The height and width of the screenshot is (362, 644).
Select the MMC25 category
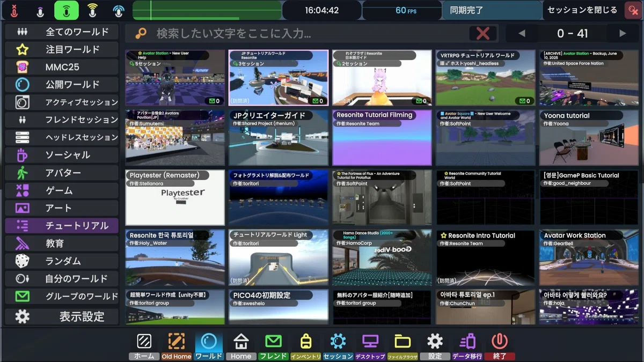[62, 67]
